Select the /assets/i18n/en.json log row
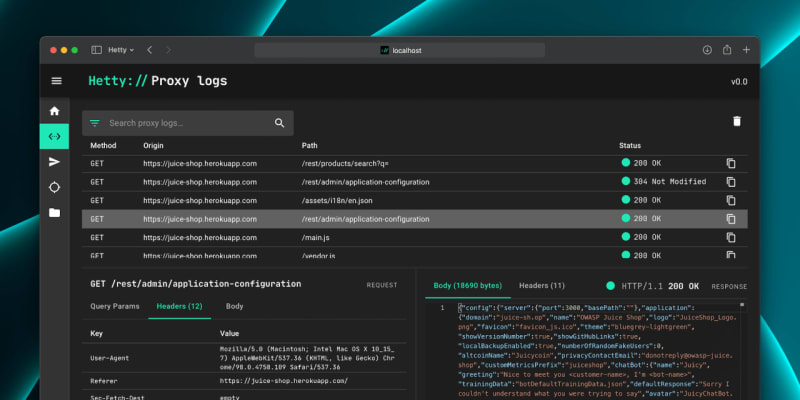 [x=400, y=200]
